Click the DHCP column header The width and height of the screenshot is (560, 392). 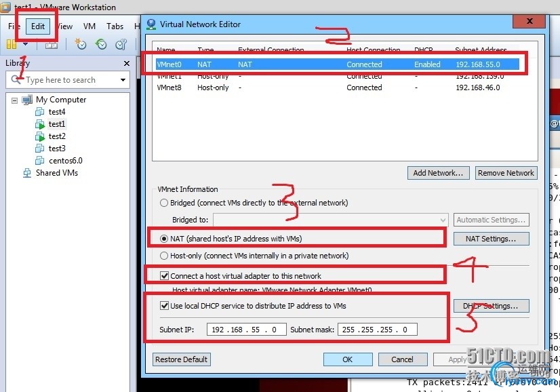(424, 50)
